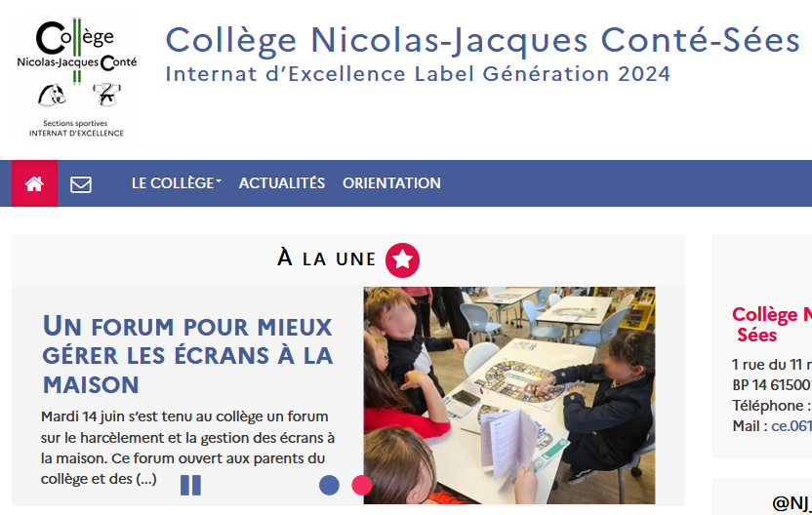Click the red Collège Sées sidebar heading
Image resolution: width=812 pixels, height=515 pixels.
771,325
